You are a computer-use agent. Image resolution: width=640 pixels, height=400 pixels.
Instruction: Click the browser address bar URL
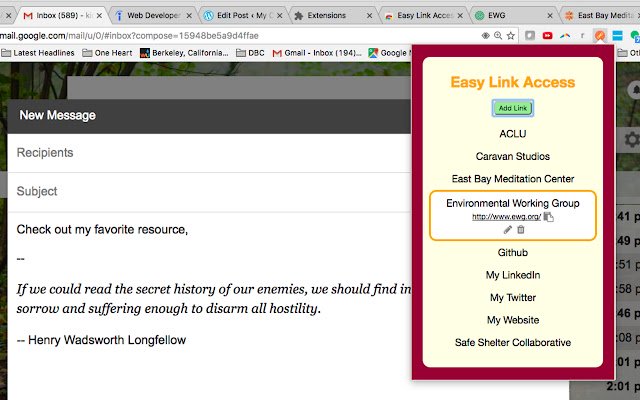point(129,36)
